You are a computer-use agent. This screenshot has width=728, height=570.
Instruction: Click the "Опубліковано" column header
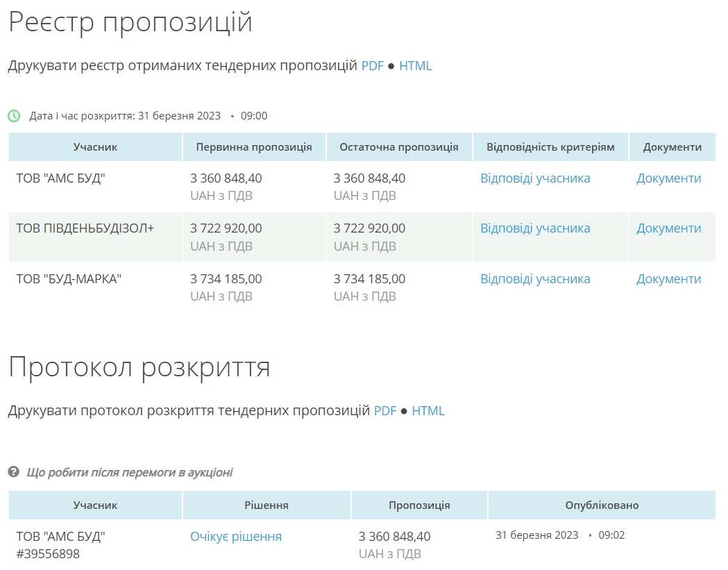pos(602,505)
